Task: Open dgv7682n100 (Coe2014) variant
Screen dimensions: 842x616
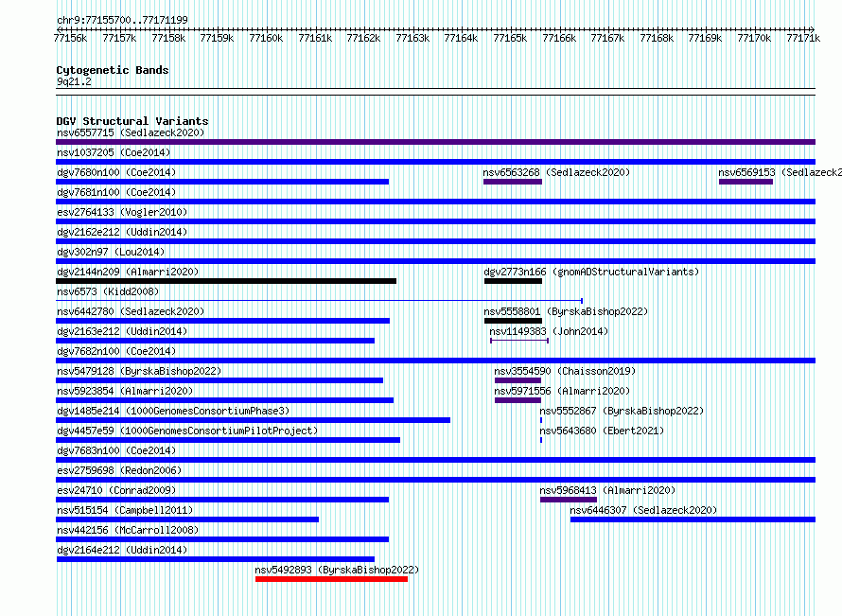Action: tap(116, 351)
